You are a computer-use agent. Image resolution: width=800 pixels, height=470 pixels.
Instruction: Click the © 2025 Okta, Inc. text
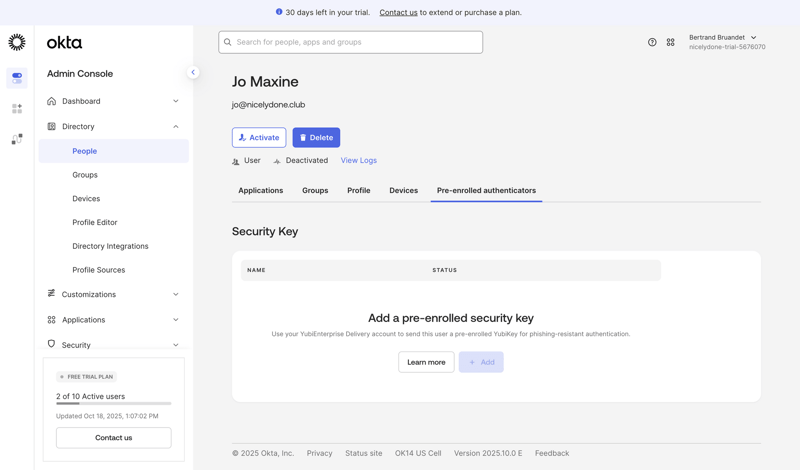[263, 453]
